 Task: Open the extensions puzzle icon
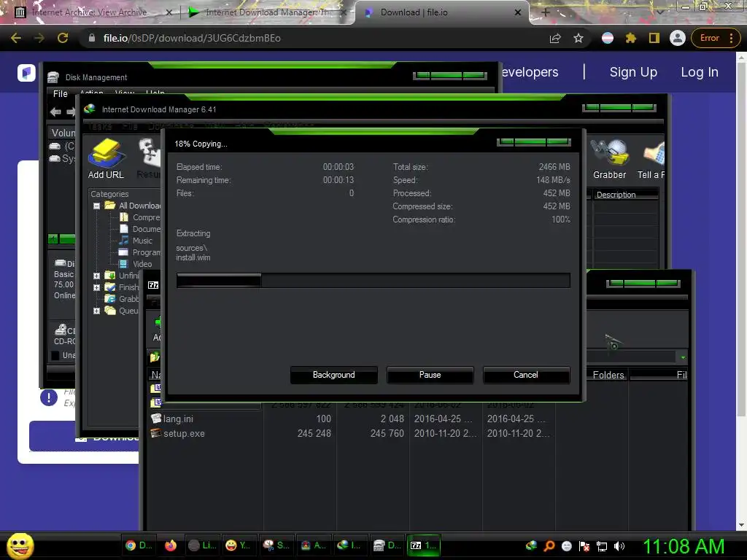click(631, 38)
